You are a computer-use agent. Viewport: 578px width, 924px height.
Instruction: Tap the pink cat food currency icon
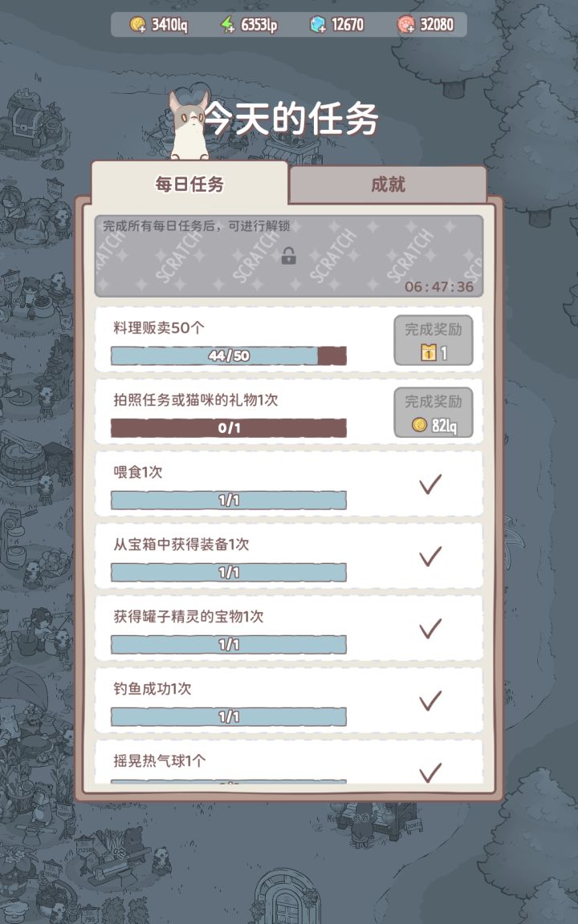click(x=406, y=25)
